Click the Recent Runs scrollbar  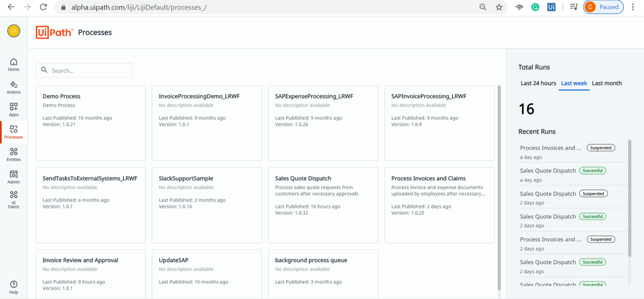(x=630, y=198)
